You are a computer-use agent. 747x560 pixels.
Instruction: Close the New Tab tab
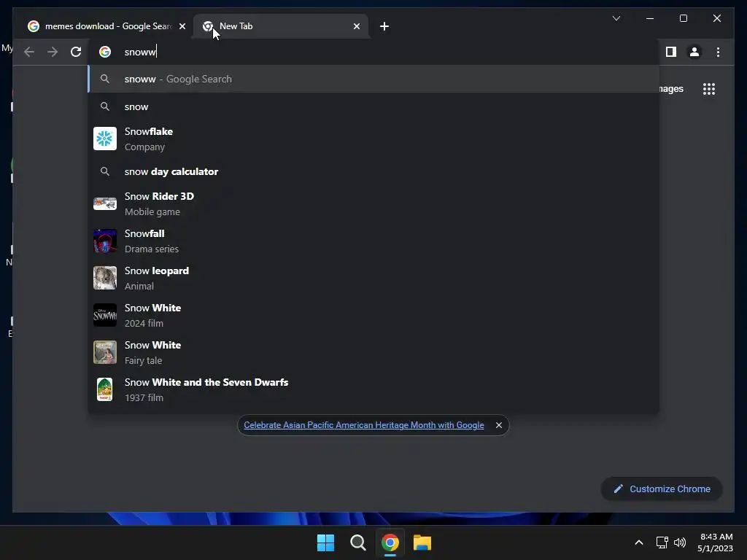(356, 26)
